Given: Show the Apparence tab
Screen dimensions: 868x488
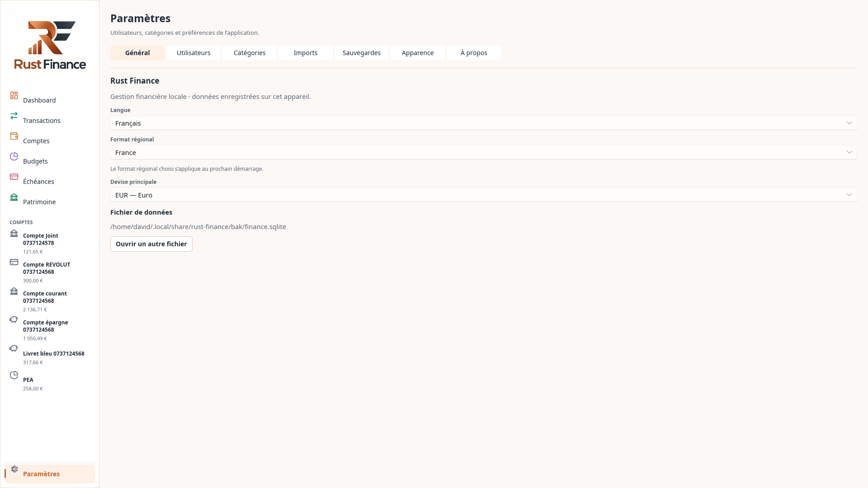Looking at the screenshot, I should (418, 53).
